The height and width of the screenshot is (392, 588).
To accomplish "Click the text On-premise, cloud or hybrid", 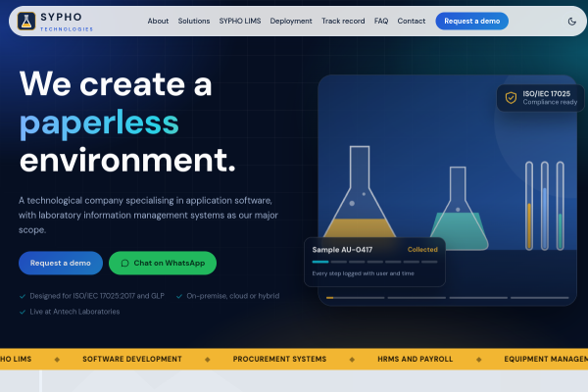I will (233, 296).
